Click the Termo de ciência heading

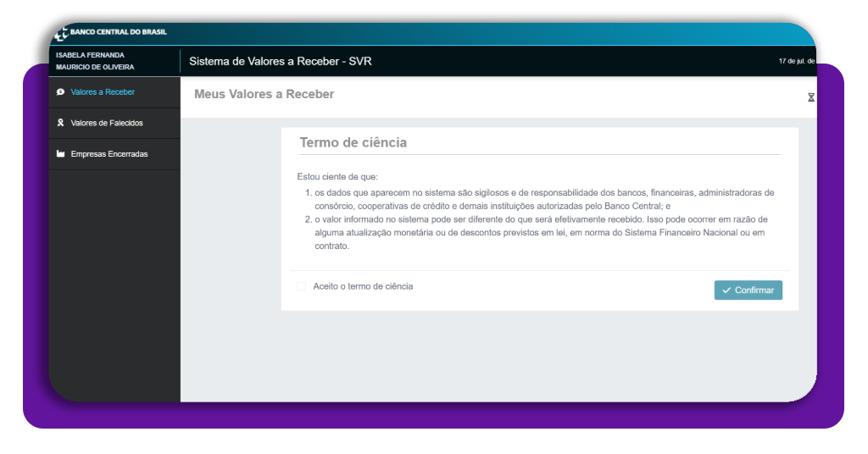click(x=353, y=142)
